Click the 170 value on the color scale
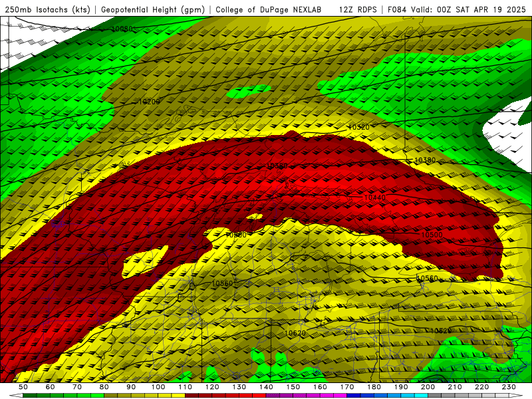This screenshot has height=399, width=532. [347, 387]
